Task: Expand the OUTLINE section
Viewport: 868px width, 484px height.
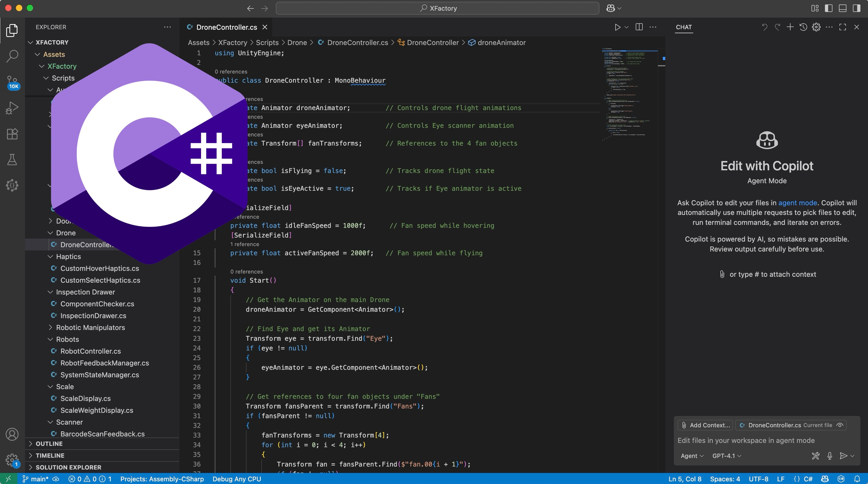Action: click(49, 444)
